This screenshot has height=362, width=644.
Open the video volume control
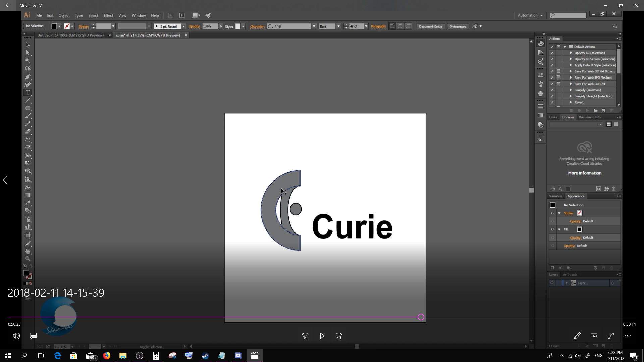16,336
